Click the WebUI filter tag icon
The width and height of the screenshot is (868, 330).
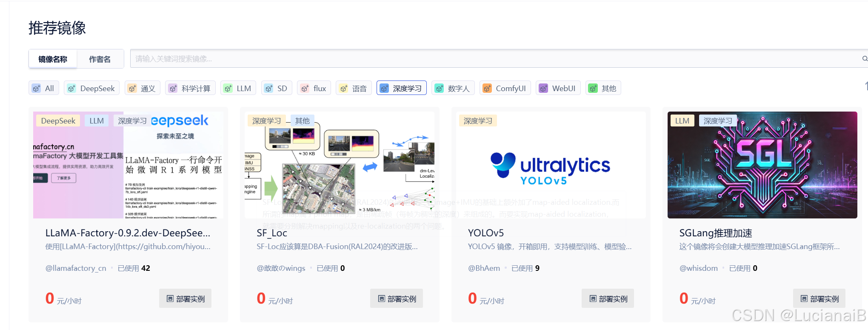(543, 88)
